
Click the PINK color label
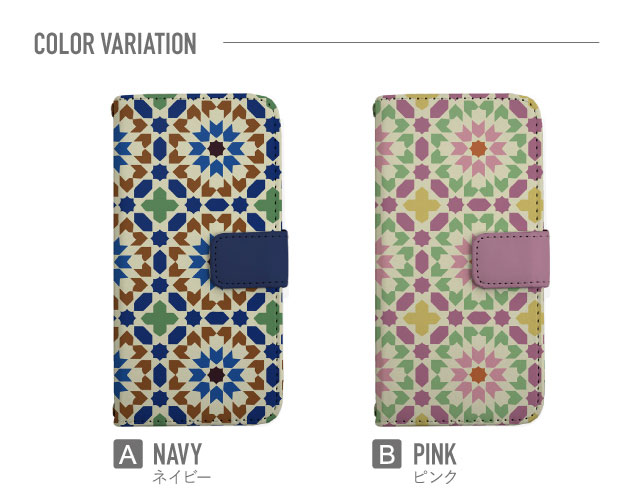point(434,454)
